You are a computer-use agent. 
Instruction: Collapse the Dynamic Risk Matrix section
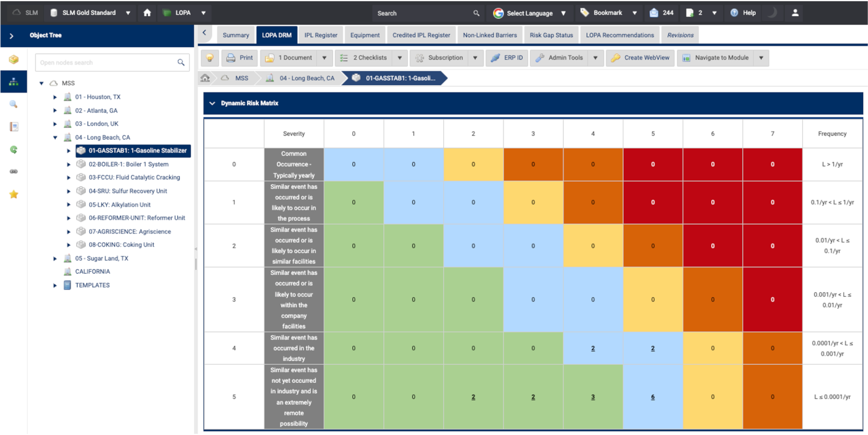tap(213, 104)
